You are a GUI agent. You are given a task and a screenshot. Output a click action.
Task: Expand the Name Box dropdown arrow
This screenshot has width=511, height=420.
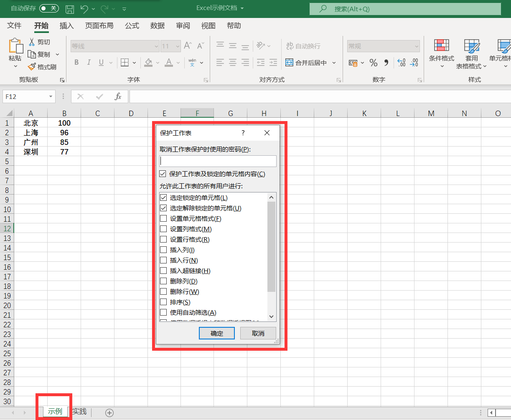click(51, 96)
